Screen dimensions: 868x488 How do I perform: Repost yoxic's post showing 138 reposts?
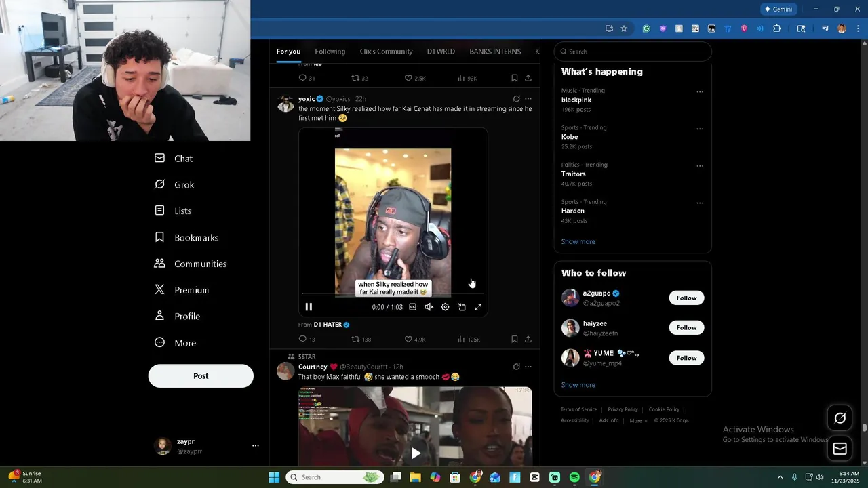[361, 339]
